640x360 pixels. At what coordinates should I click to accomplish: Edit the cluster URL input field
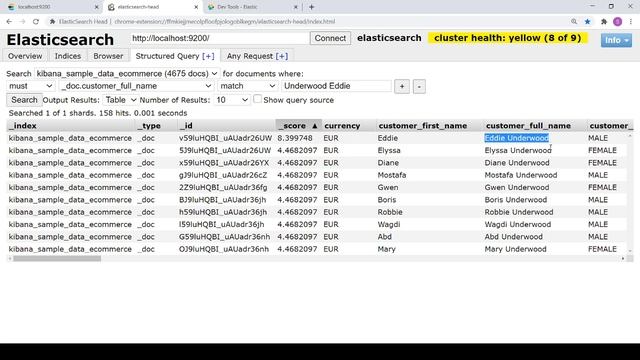coord(220,38)
